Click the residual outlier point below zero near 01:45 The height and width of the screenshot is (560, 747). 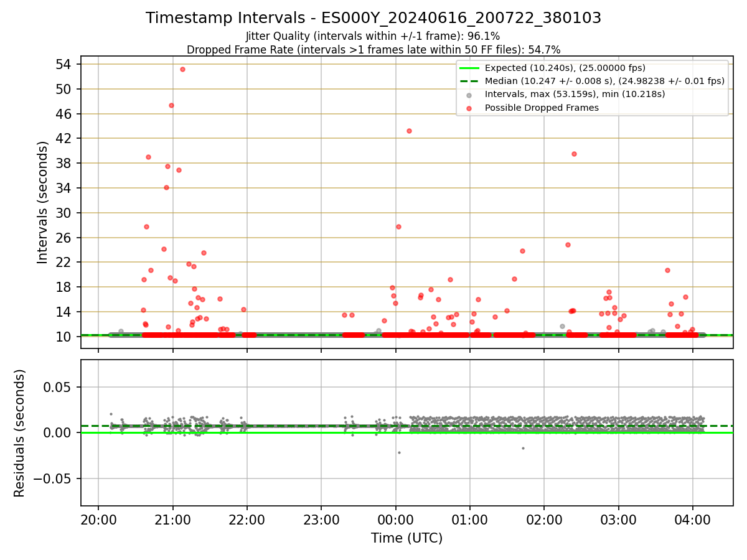tap(523, 448)
